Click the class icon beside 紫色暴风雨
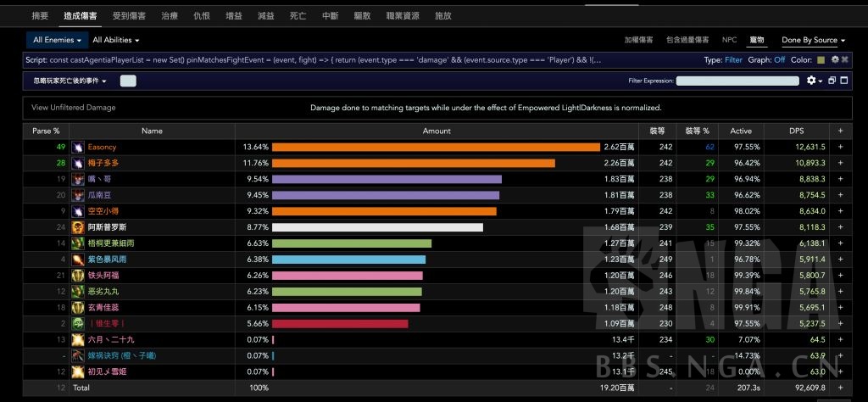The image size is (868, 402). 78,260
